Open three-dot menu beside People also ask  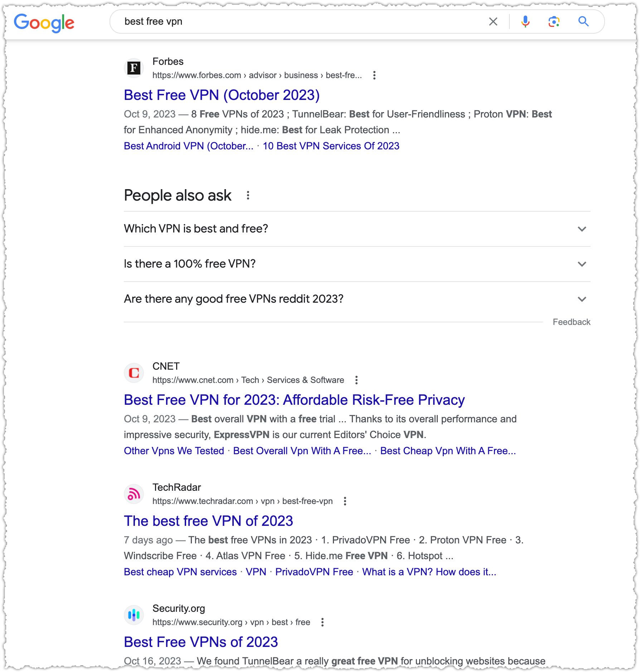248,195
